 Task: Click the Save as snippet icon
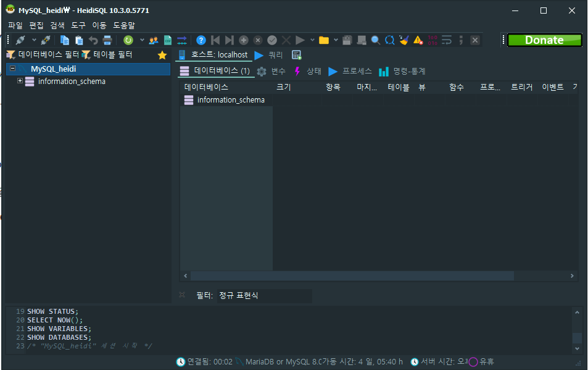click(x=362, y=40)
